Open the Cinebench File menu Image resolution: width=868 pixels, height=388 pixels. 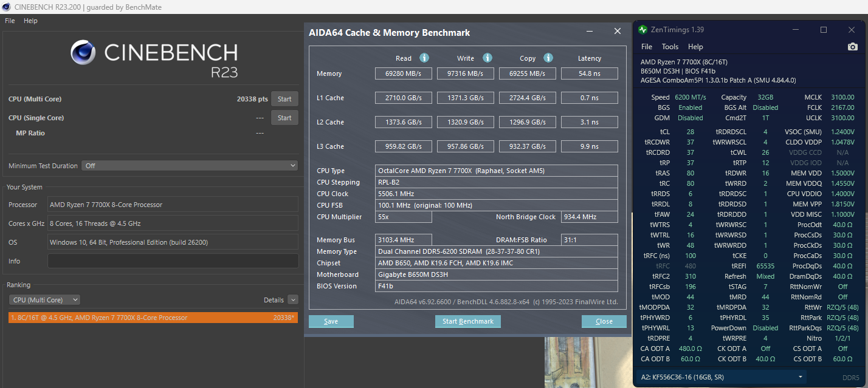point(10,21)
